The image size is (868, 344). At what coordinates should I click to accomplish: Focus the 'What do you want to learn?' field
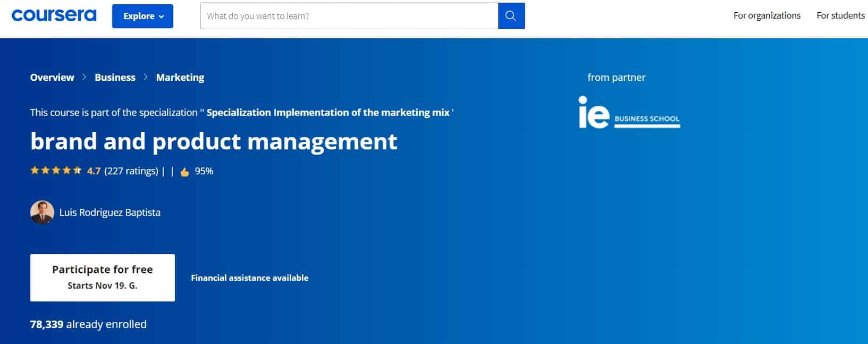coord(349,16)
